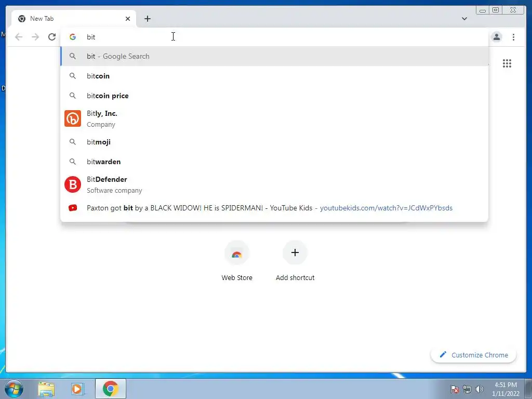Choose the 'bitcoin price' suggestion
This screenshot has height=399, width=532.
point(274,96)
